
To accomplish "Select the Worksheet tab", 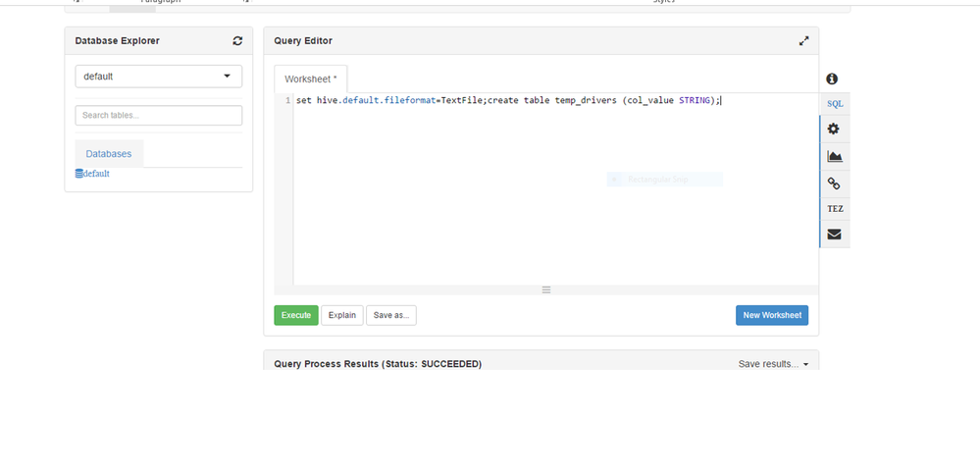I will coord(311,79).
